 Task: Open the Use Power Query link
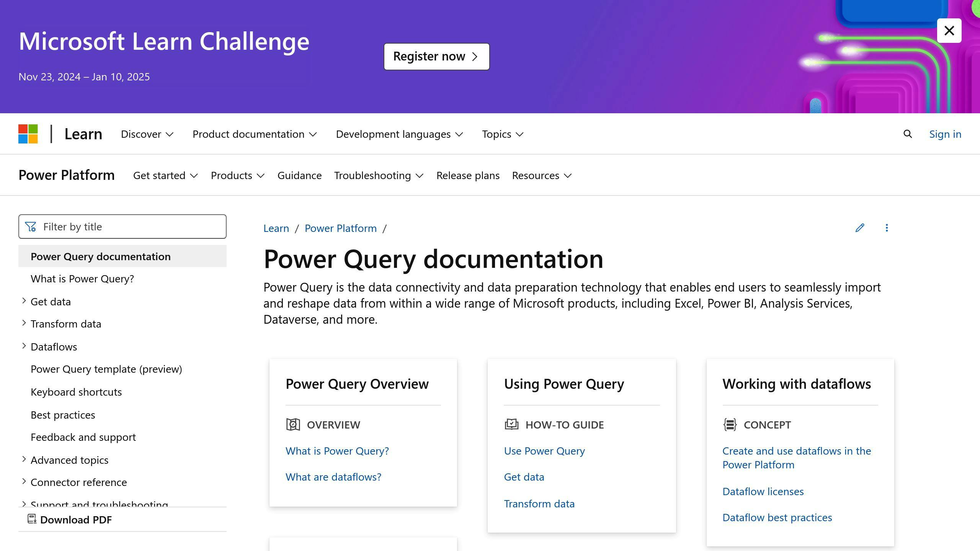click(x=544, y=451)
